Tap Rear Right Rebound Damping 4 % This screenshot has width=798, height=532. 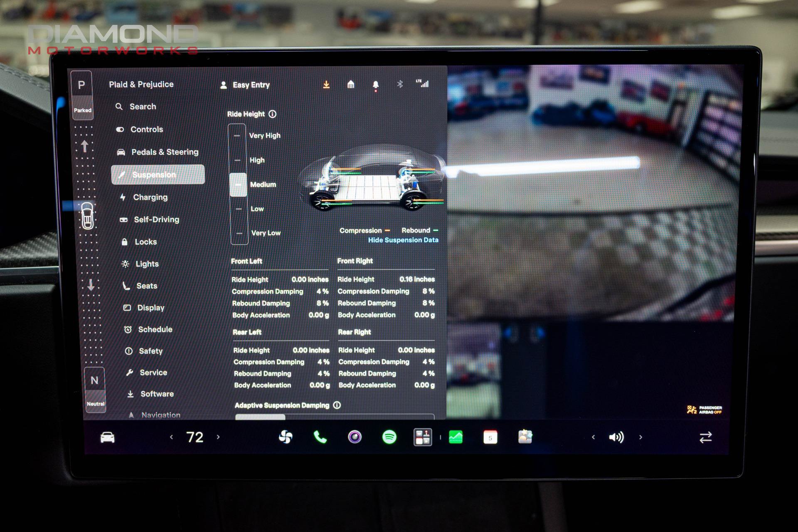pos(387,373)
